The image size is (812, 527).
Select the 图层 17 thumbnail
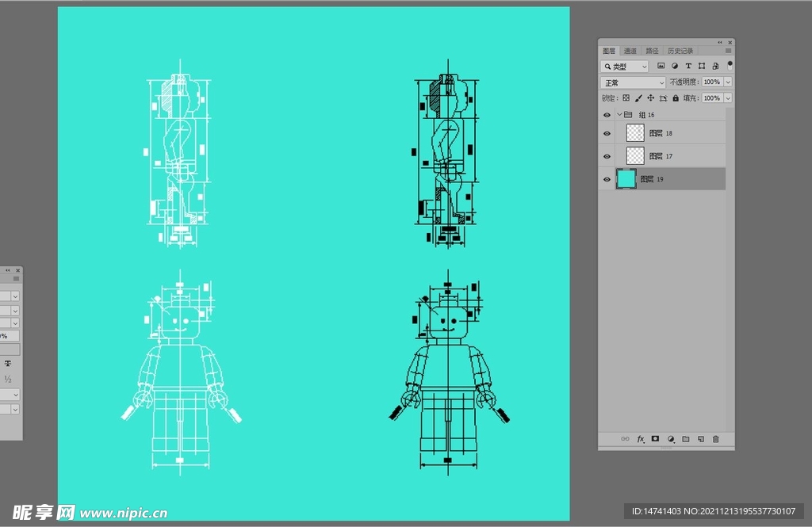(635, 156)
